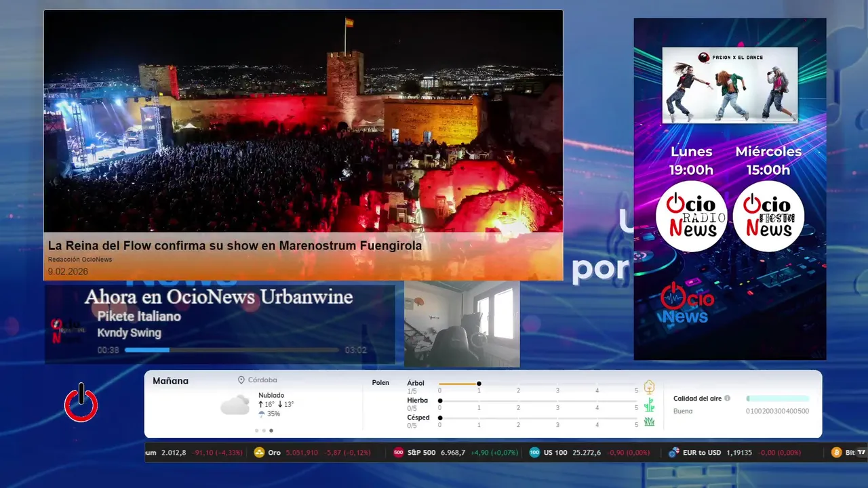Select the second weather carousel dot
Screen dimensions: 868x488
tap(264, 430)
